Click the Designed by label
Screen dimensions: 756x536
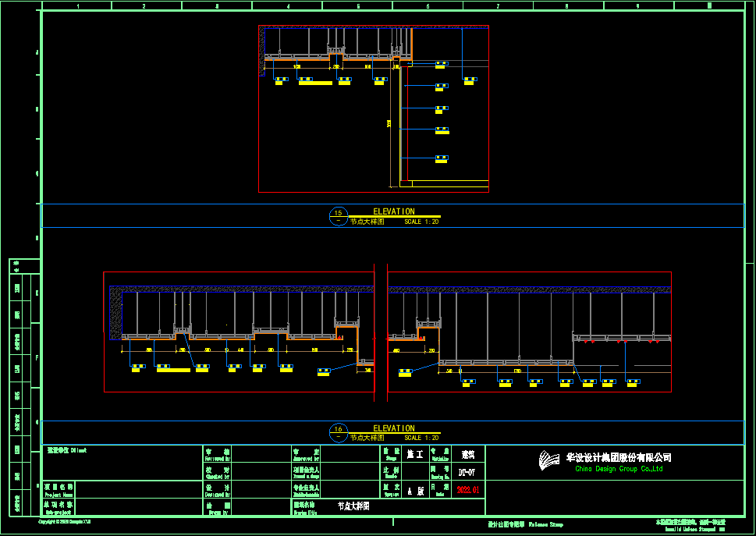click(218, 495)
